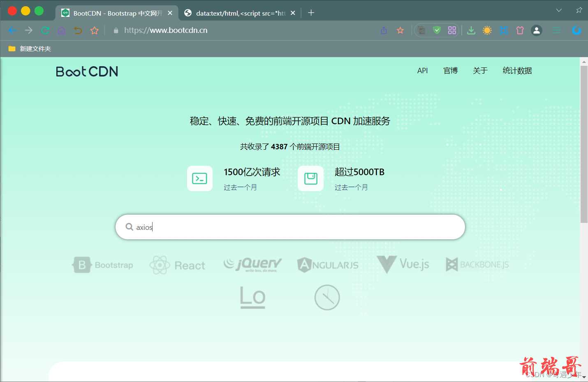
Task: Click the 超过5000TB text
Action: click(x=360, y=172)
